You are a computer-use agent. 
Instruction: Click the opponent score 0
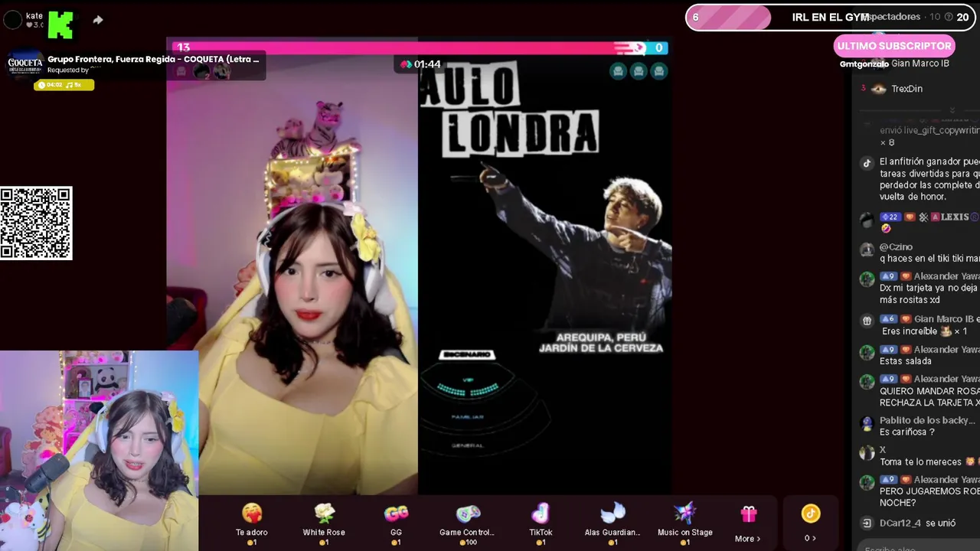(x=658, y=48)
